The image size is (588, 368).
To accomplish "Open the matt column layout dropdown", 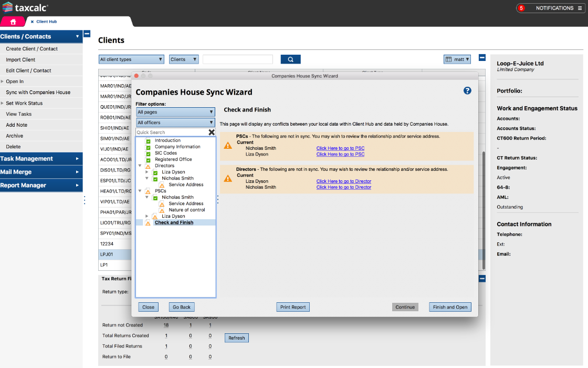I will click(457, 59).
